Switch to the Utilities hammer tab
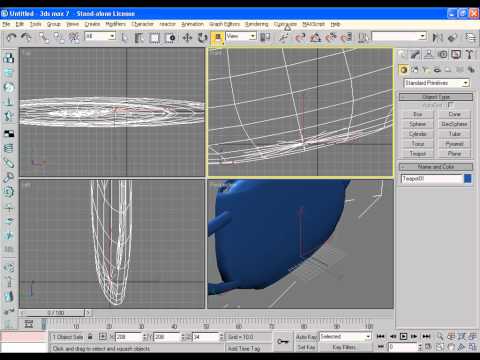The height and width of the screenshot is (360, 480). [x=469, y=54]
